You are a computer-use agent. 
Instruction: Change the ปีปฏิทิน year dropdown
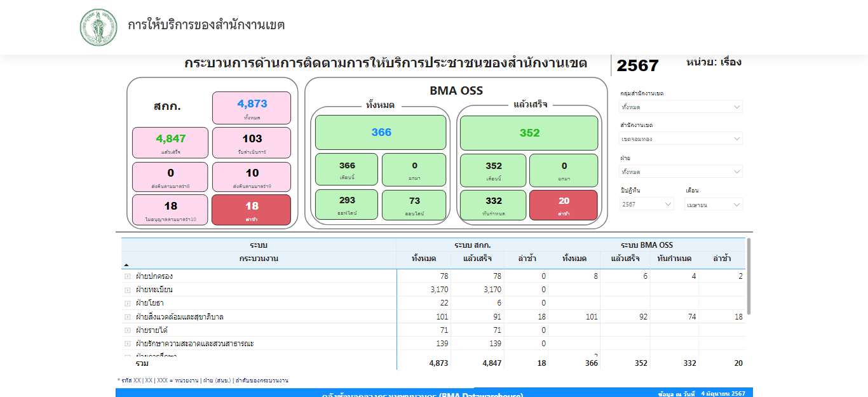[646, 205]
